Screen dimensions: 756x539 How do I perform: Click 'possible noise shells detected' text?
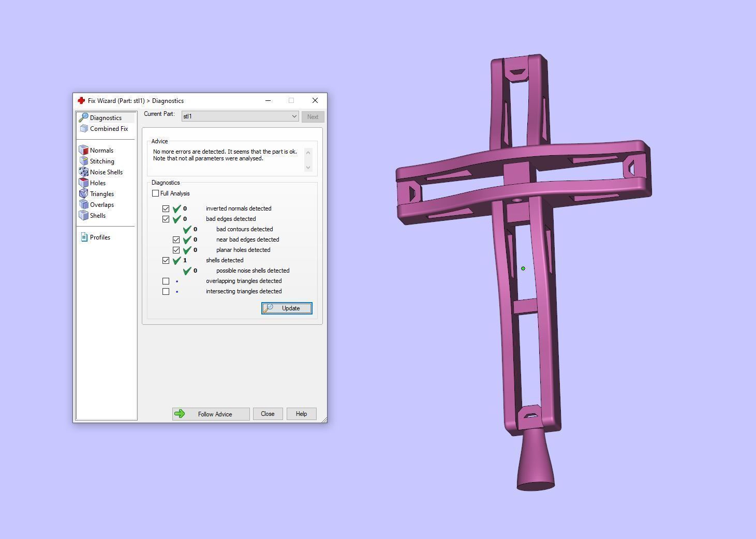click(253, 271)
